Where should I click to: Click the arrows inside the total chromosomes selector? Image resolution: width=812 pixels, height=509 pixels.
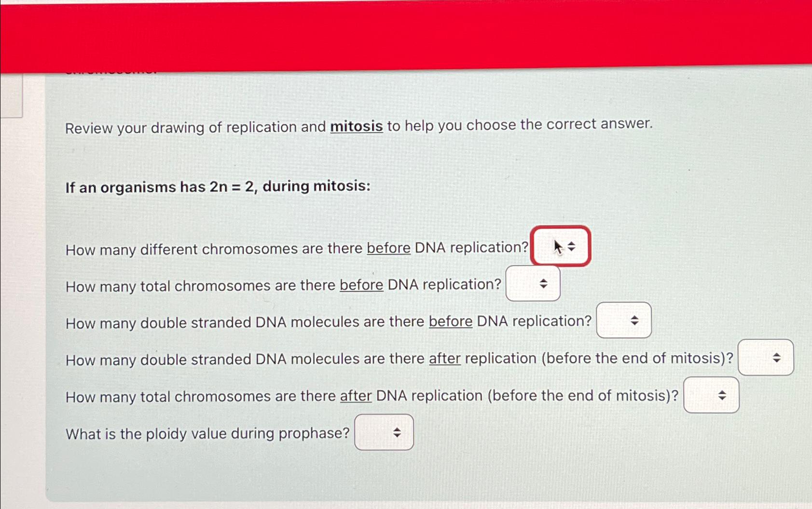[x=543, y=283]
